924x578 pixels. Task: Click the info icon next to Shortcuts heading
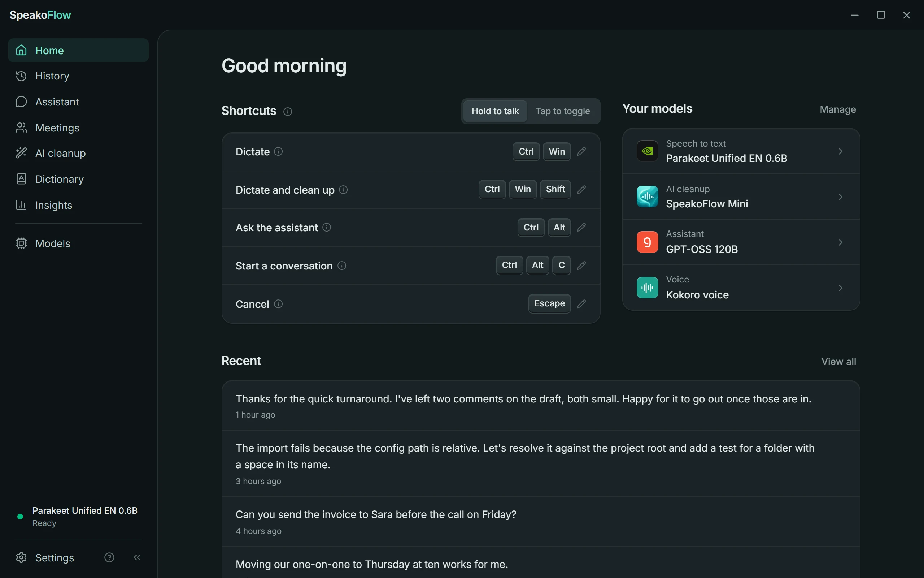[288, 112]
